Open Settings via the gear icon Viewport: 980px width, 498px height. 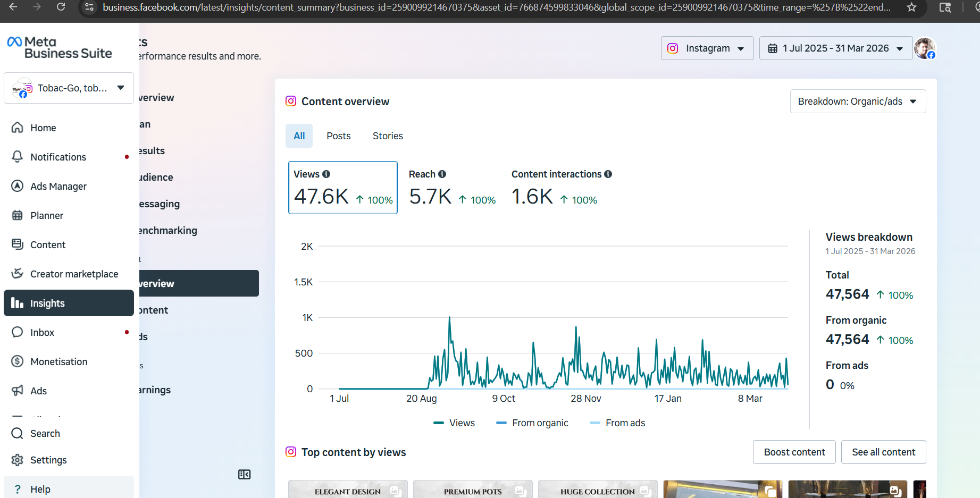tap(18, 460)
